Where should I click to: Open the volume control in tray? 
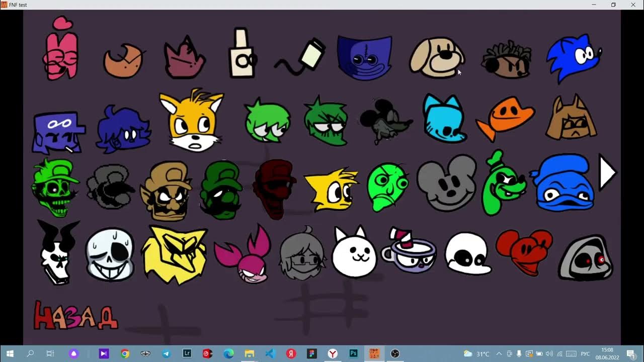pyautogui.click(x=549, y=353)
